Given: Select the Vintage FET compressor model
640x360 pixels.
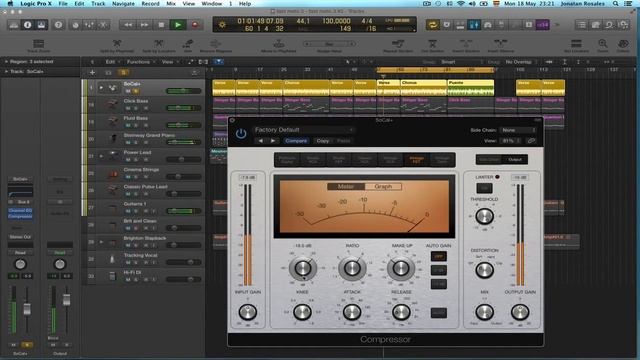Looking at the screenshot, I should [416, 160].
